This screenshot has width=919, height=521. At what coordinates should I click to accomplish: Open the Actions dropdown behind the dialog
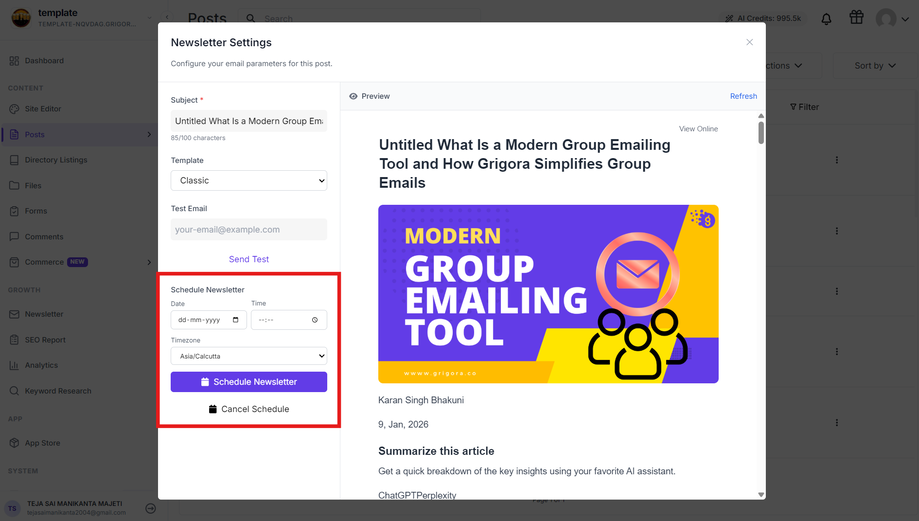point(784,66)
